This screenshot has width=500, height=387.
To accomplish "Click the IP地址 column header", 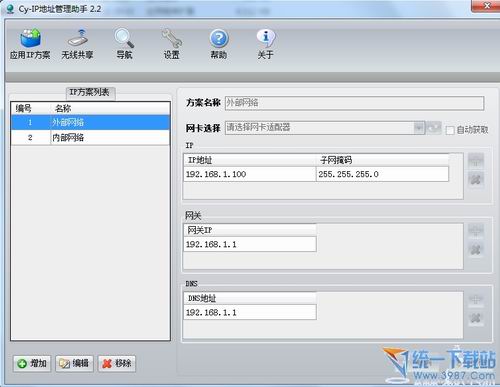I will (250, 160).
